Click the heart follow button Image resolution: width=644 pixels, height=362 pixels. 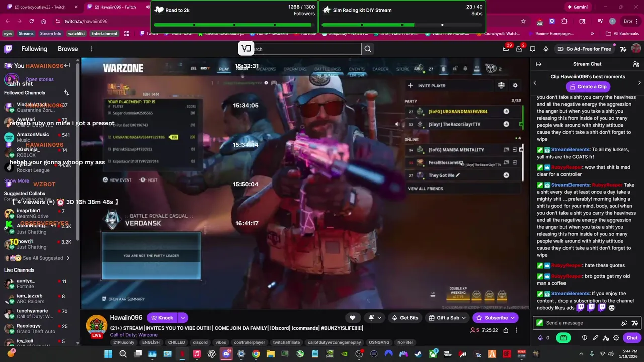pos(352,318)
